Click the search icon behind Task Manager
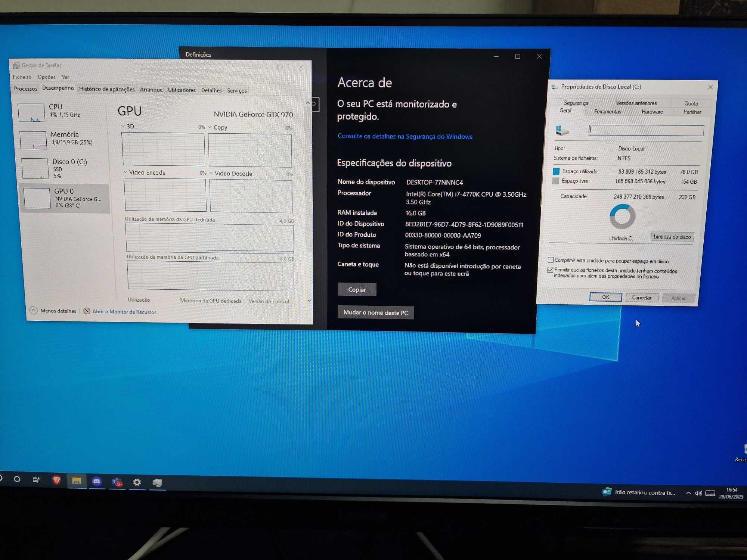747x560 pixels. coord(314,104)
